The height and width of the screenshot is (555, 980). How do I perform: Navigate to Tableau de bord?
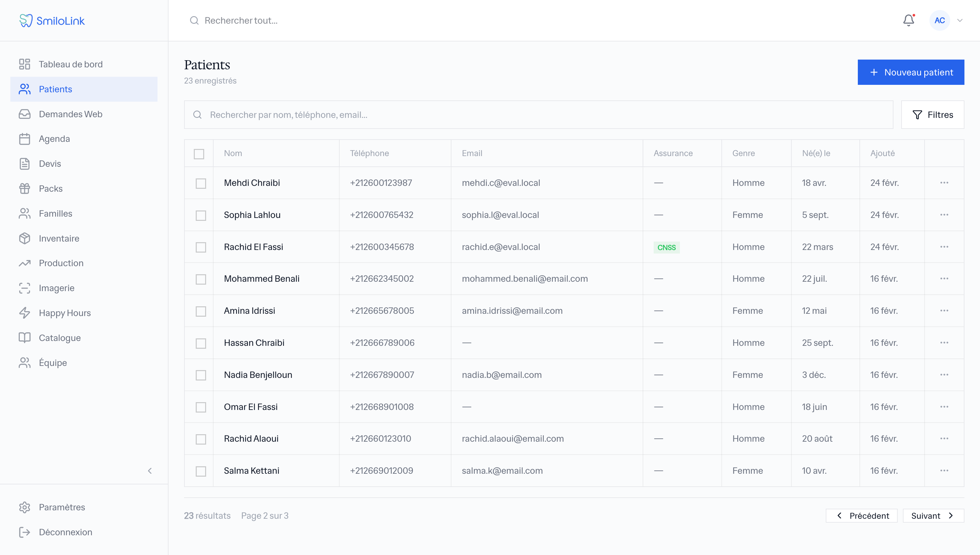coord(70,64)
